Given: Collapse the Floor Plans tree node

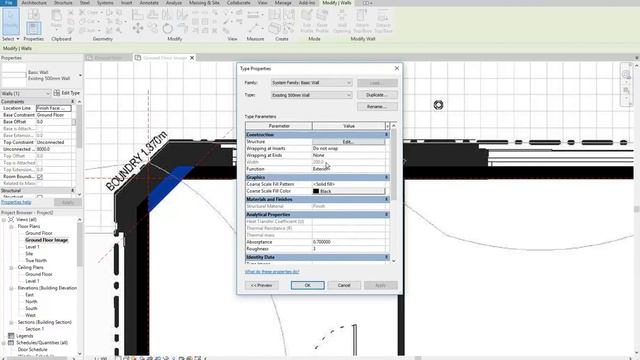Looking at the screenshot, I should pyautogui.click(x=11, y=227).
